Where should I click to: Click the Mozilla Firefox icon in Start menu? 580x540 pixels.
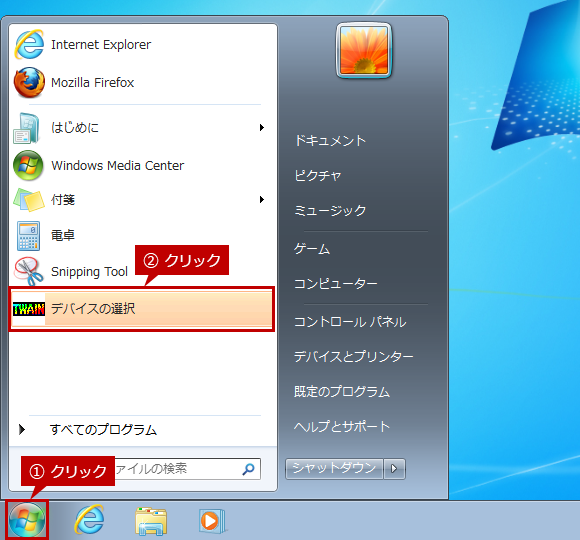click(x=29, y=82)
